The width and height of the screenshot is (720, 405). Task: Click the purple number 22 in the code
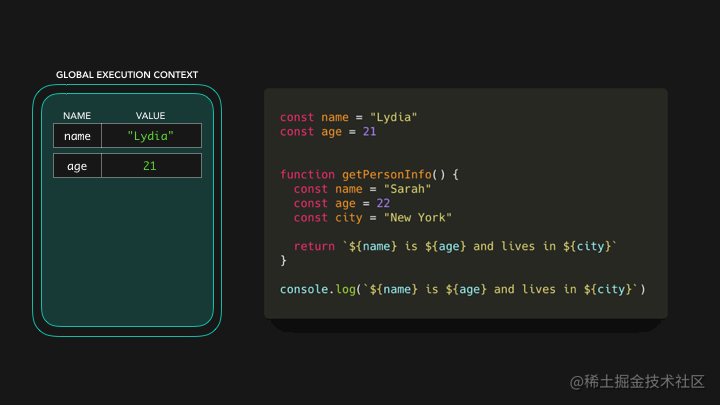(x=383, y=203)
